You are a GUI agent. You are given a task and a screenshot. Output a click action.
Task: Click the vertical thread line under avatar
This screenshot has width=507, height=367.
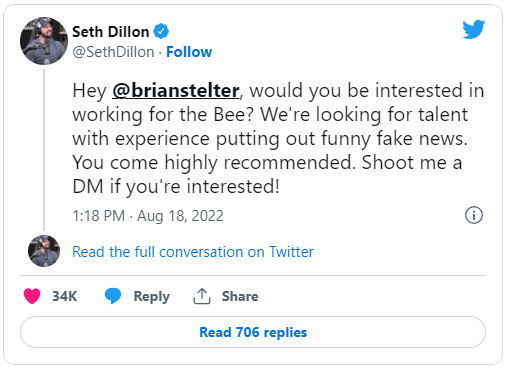pyautogui.click(x=44, y=150)
